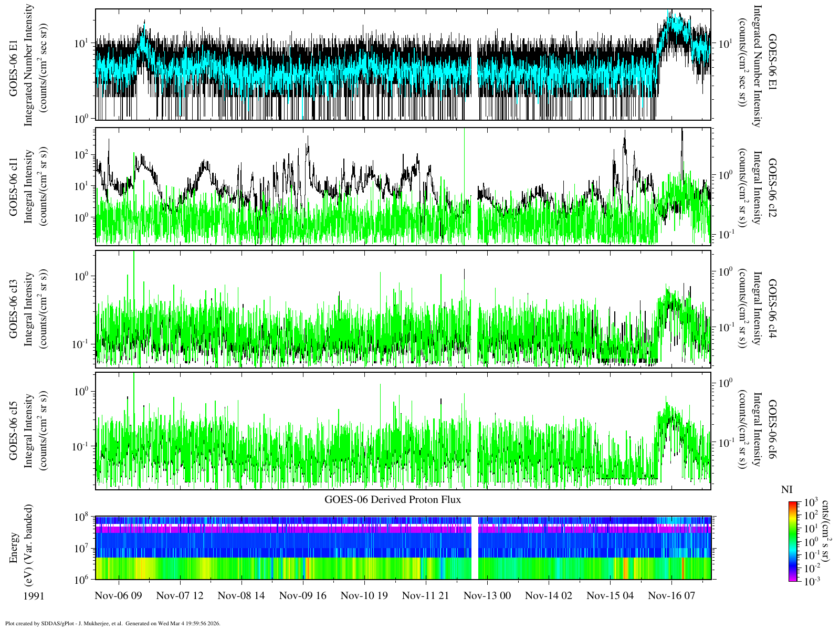Viewport: 840px width, 630px height.
Task: Click the NI label above the color bar
Action: [x=786, y=490]
